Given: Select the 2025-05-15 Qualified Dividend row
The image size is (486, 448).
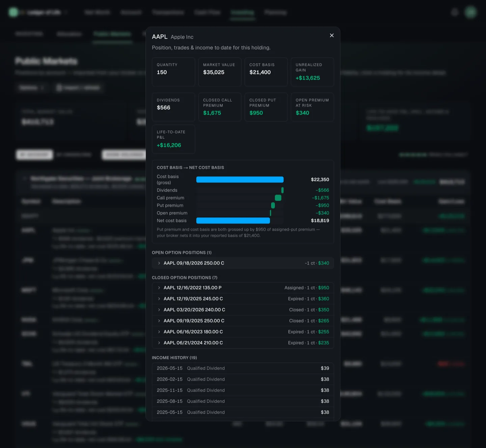Looking at the screenshot, I should (243, 412).
